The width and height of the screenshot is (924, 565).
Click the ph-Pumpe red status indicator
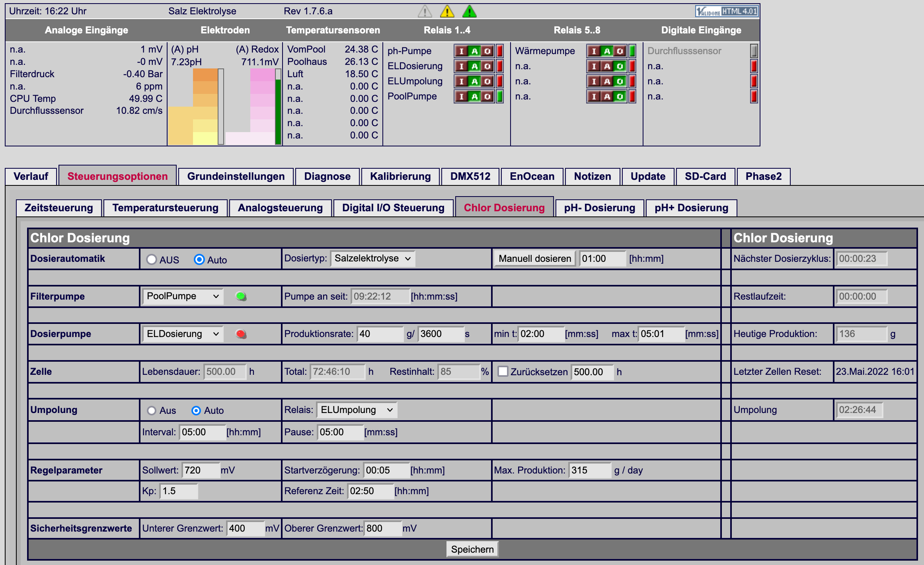(500, 51)
